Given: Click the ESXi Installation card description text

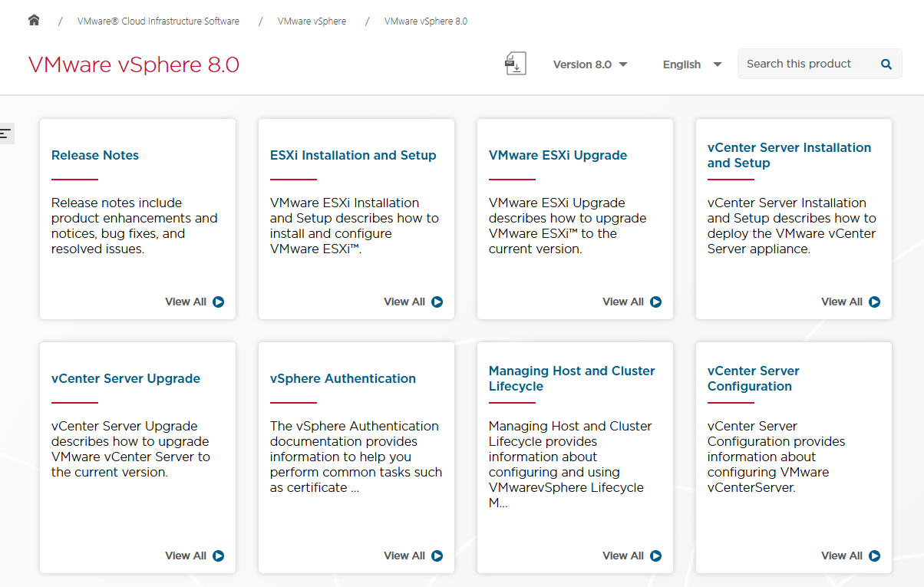Looking at the screenshot, I should (x=355, y=226).
